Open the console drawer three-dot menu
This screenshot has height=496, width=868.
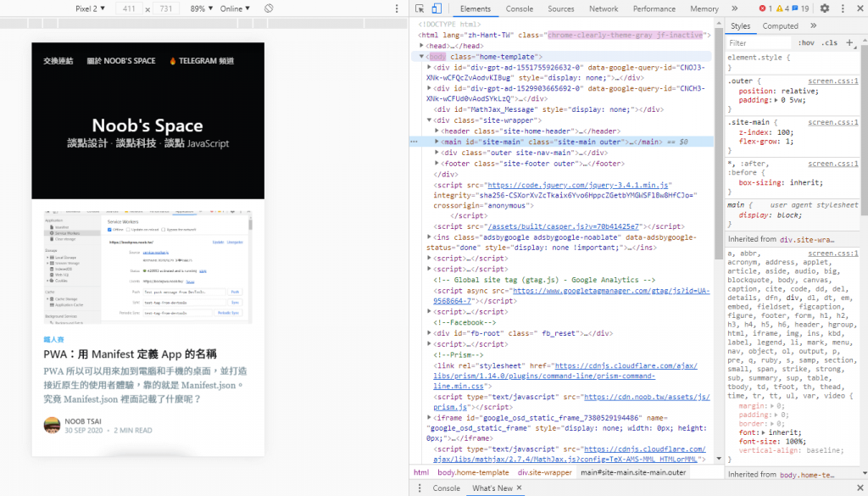pos(419,488)
